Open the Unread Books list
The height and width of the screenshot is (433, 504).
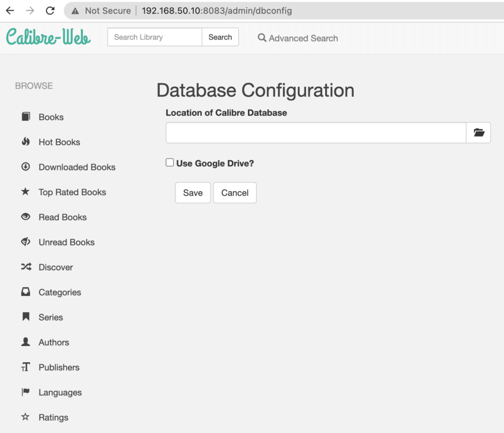click(x=66, y=242)
